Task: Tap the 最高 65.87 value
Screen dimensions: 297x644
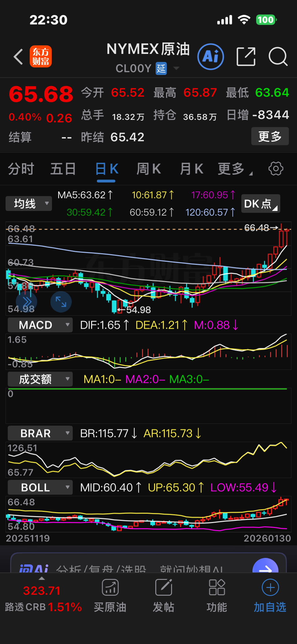Action: pyautogui.click(x=200, y=93)
